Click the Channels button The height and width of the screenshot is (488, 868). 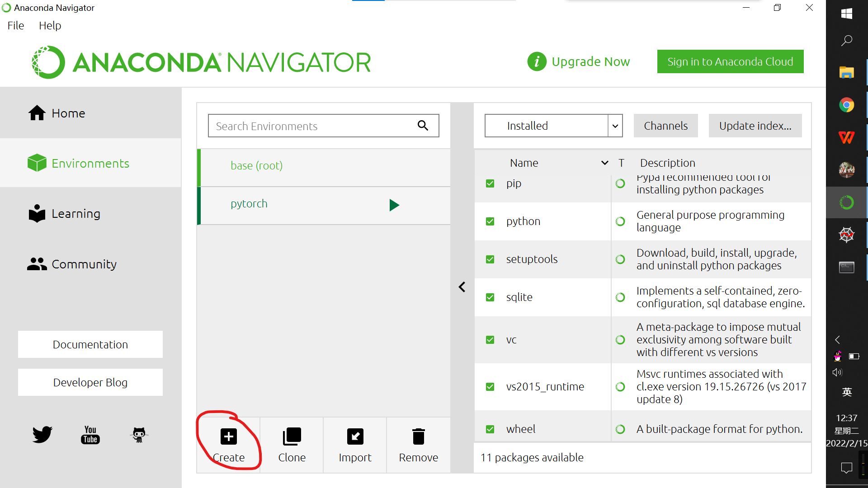pyautogui.click(x=665, y=126)
